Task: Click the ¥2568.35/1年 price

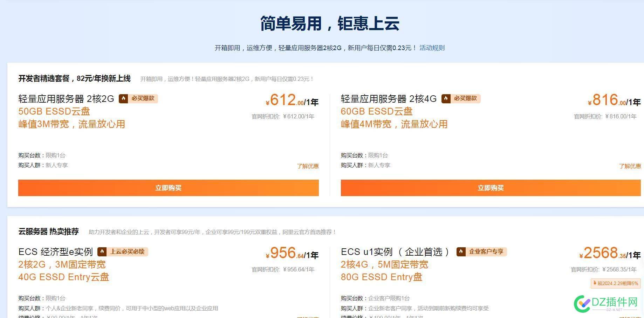Action: coord(610,253)
